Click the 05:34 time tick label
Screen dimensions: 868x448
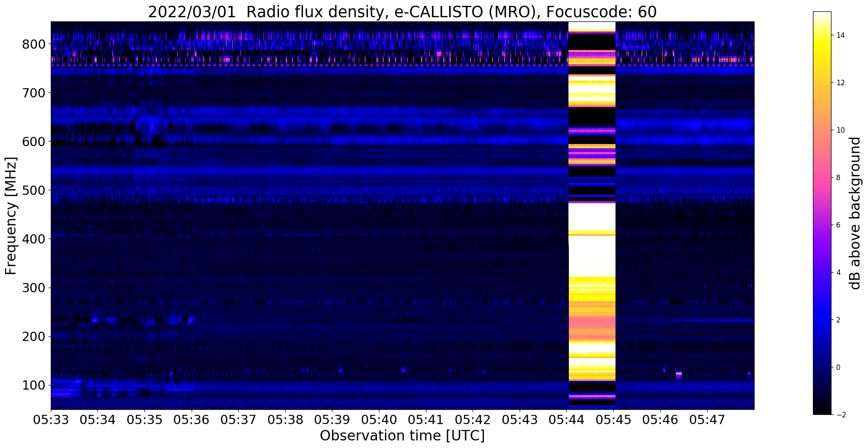coord(98,419)
